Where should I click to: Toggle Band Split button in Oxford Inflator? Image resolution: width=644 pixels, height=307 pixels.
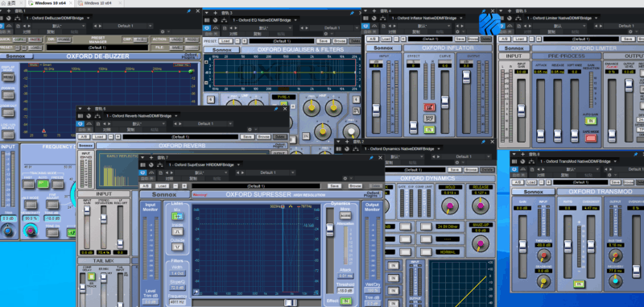pos(429,118)
